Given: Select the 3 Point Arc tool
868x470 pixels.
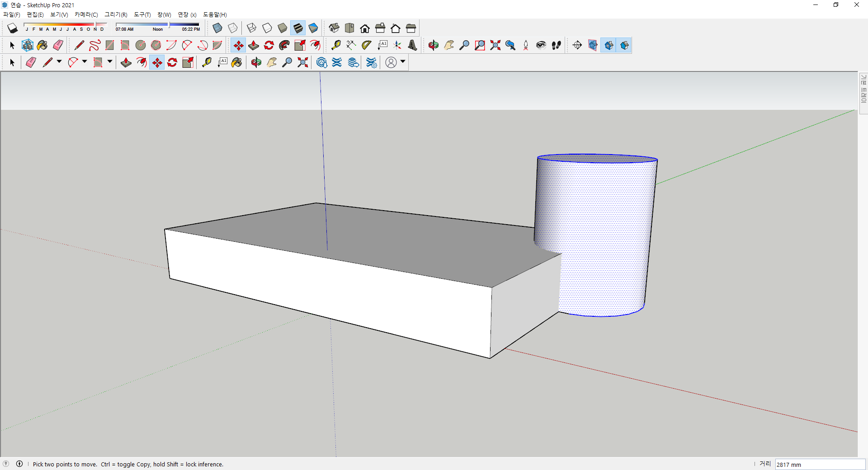Looking at the screenshot, I should 202,45.
